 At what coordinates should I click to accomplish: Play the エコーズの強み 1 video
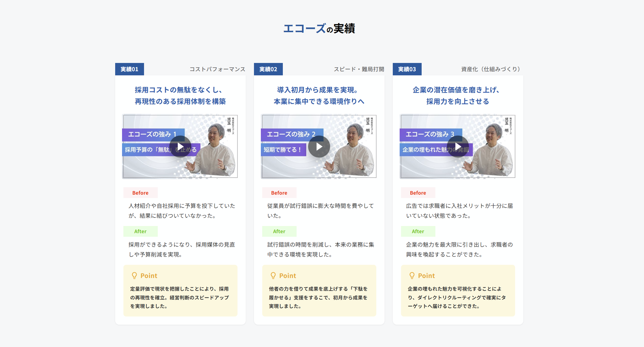click(180, 147)
